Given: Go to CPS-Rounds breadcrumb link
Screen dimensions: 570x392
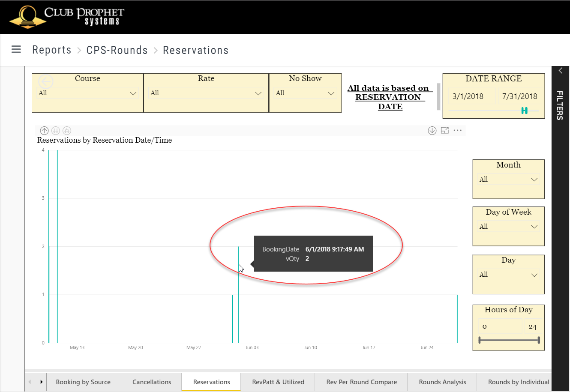Looking at the screenshot, I should point(117,50).
